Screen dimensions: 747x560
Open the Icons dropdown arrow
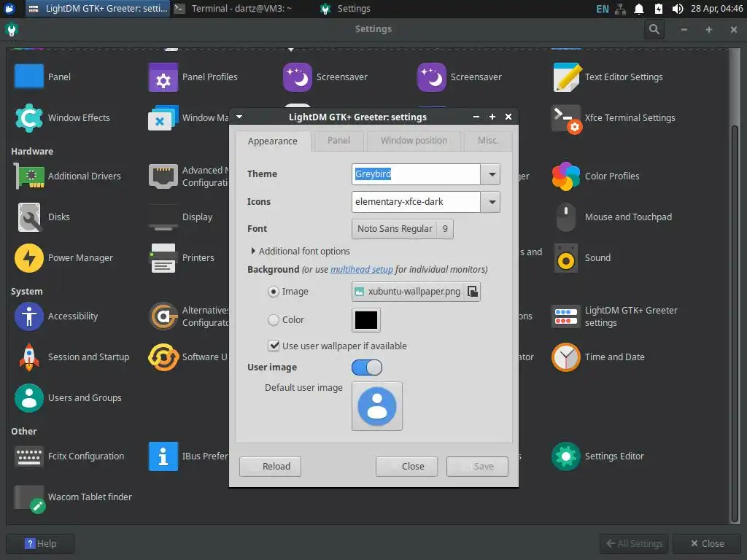tap(492, 202)
